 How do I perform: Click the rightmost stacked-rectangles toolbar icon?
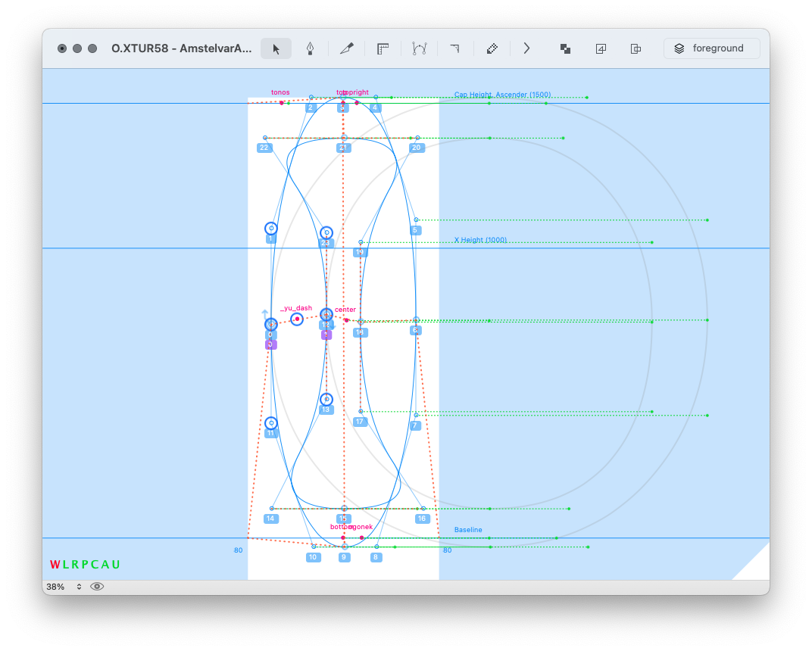tap(636, 48)
